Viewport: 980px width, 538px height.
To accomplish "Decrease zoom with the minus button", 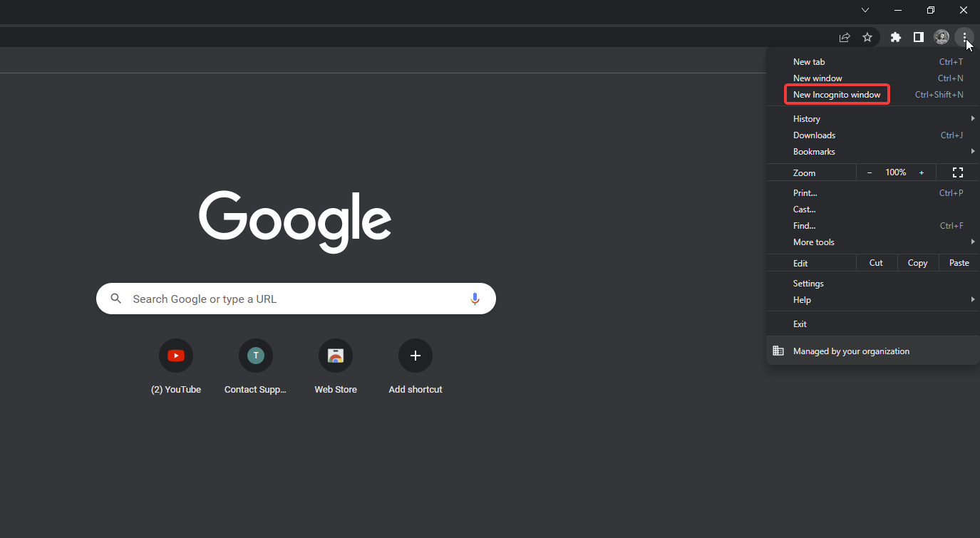I will tap(870, 172).
